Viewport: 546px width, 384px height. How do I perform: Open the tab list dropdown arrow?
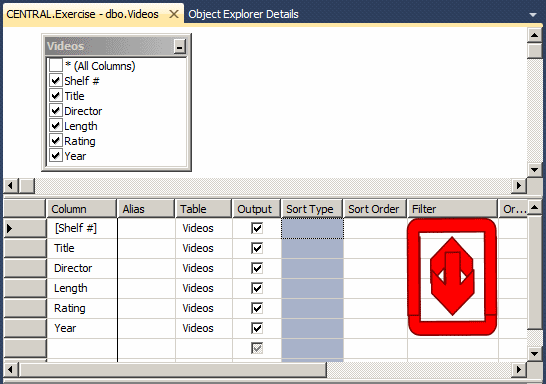533,15
